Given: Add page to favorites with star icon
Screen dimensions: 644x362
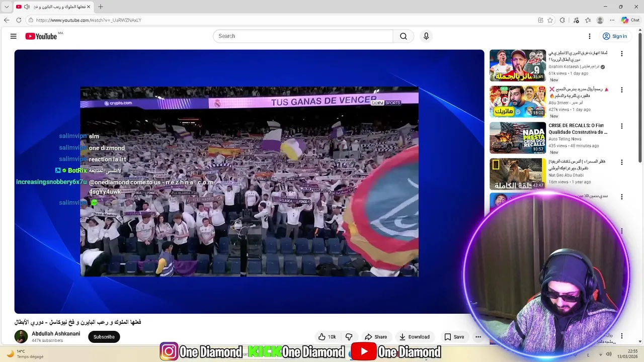Looking at the screenshot, I should tap(550, 20).
